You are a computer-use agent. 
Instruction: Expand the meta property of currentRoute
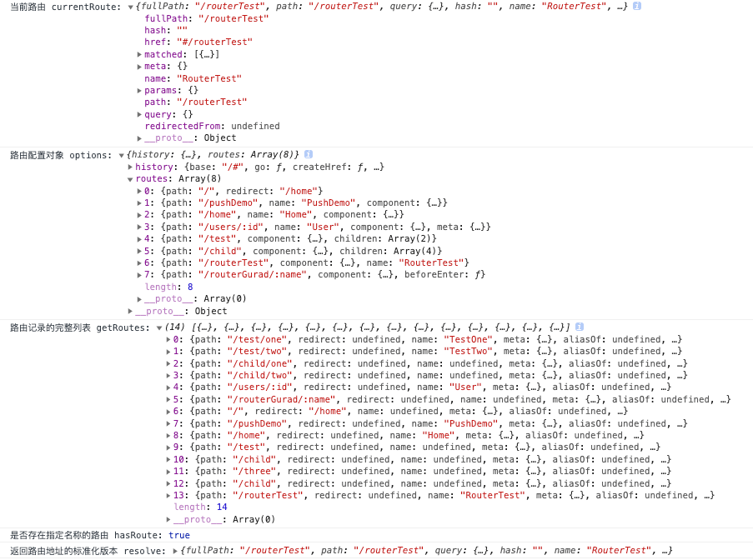pyautogui.click(x=139, y=67)
